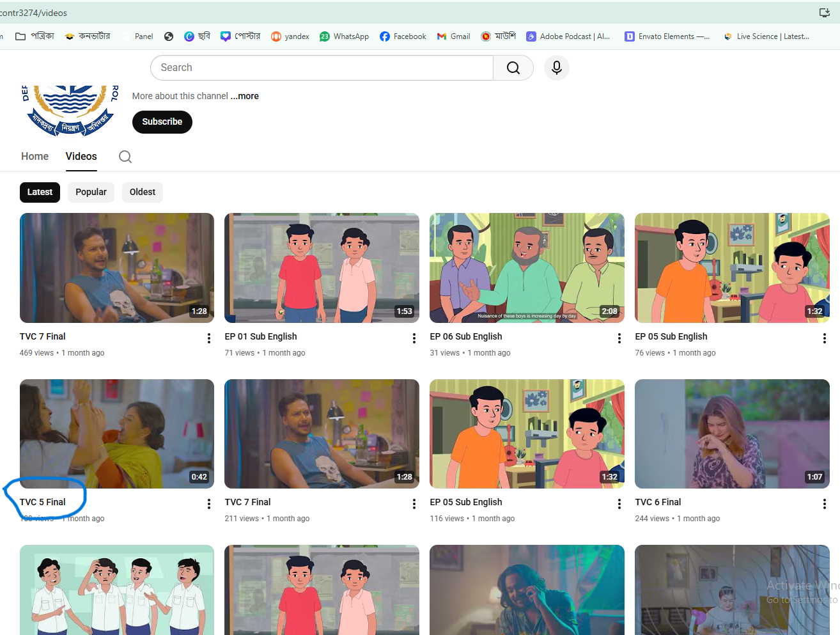The height and width of the screenshot is (635, 840).
Task: Sort videos by Oldest
Action: pos(142,192)
